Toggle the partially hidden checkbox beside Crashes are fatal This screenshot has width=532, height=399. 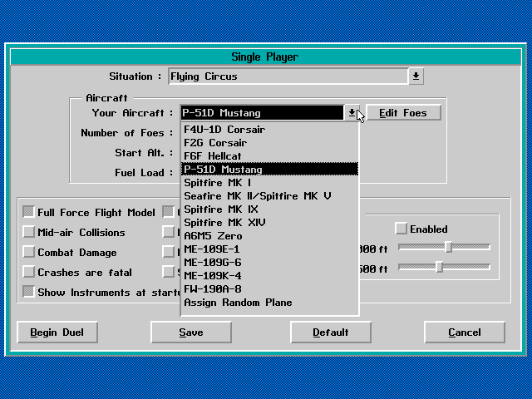click(x=168, y=272)
